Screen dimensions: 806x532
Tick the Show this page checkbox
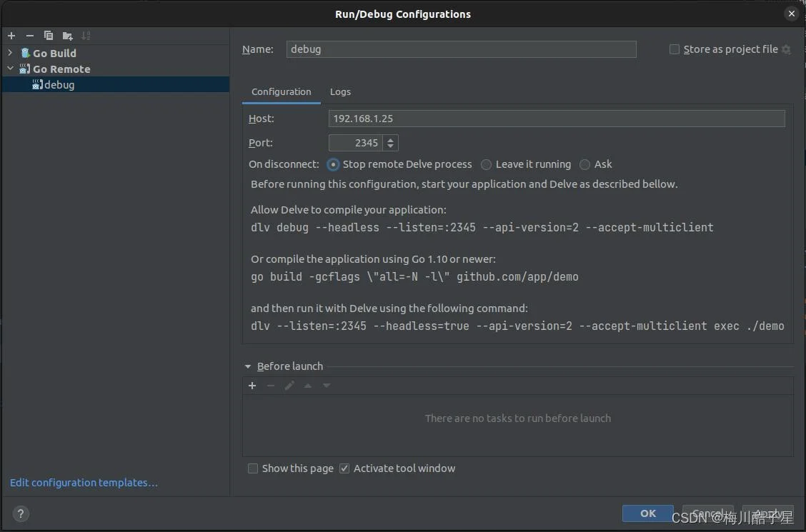pos(253,468)
